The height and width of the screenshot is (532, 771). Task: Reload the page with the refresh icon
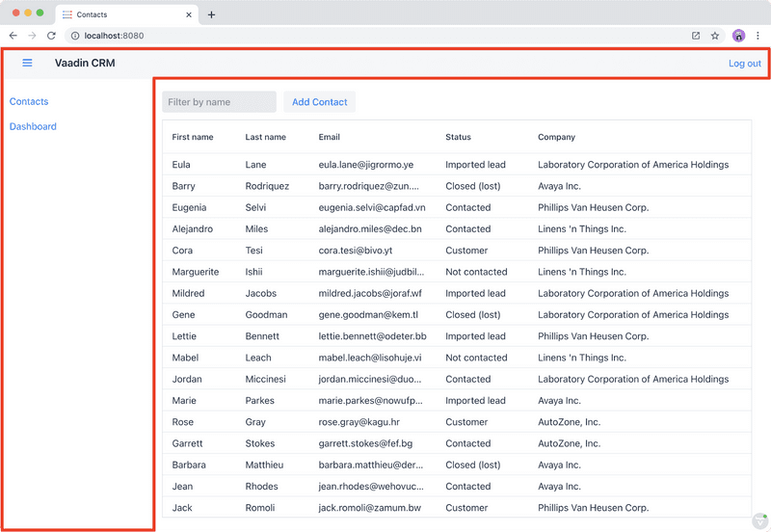(51, 36)
